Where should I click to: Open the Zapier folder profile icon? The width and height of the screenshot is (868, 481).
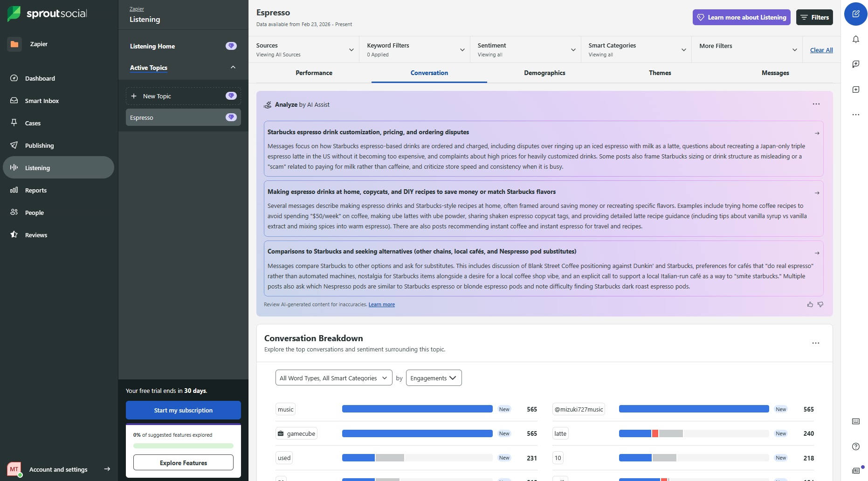(14, 44)
